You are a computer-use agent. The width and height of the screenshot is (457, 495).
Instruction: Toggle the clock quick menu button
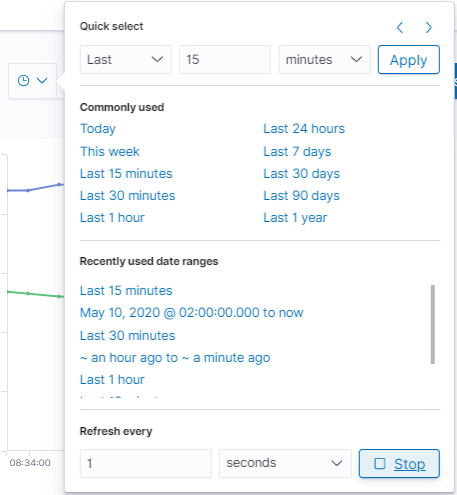tap(32, 81)
